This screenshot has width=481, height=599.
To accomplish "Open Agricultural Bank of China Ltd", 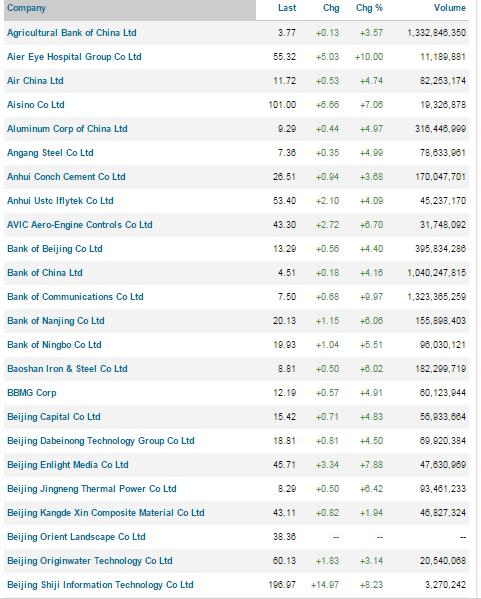I will tap(71, 33).
